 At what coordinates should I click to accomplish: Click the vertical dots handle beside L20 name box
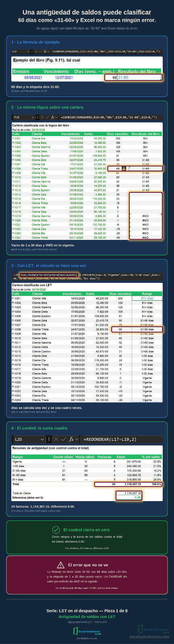pyautogui.click(x=49, y=440)
